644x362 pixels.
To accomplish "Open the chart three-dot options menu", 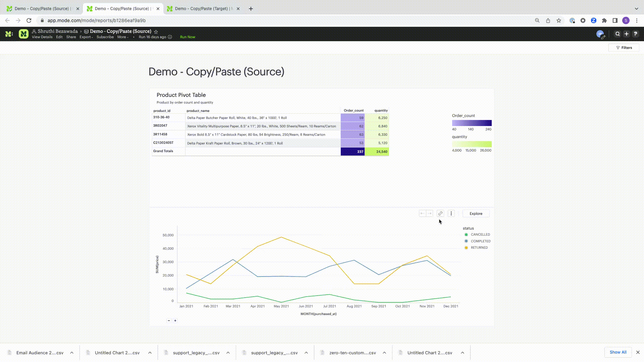I will [451, 214].
